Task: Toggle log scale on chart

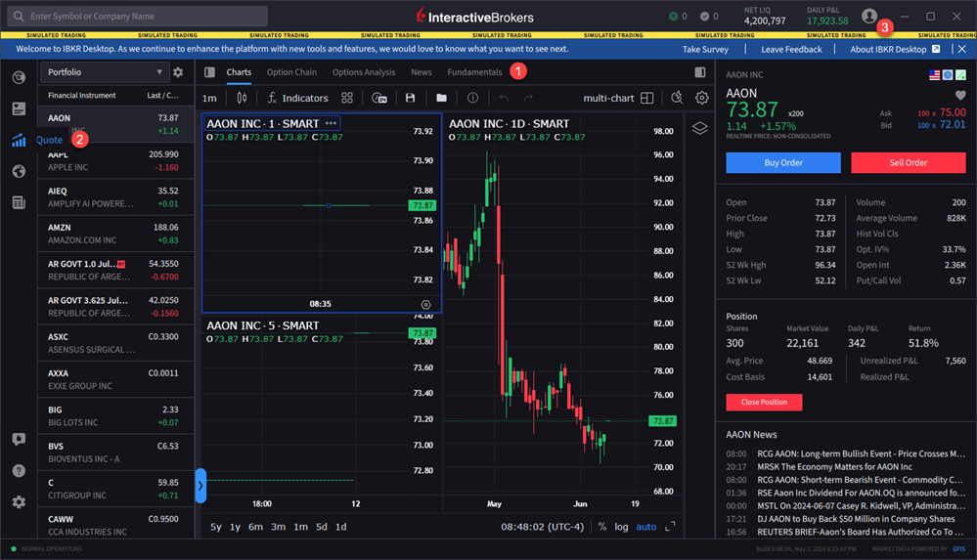Action: click(x=621, y=527)
